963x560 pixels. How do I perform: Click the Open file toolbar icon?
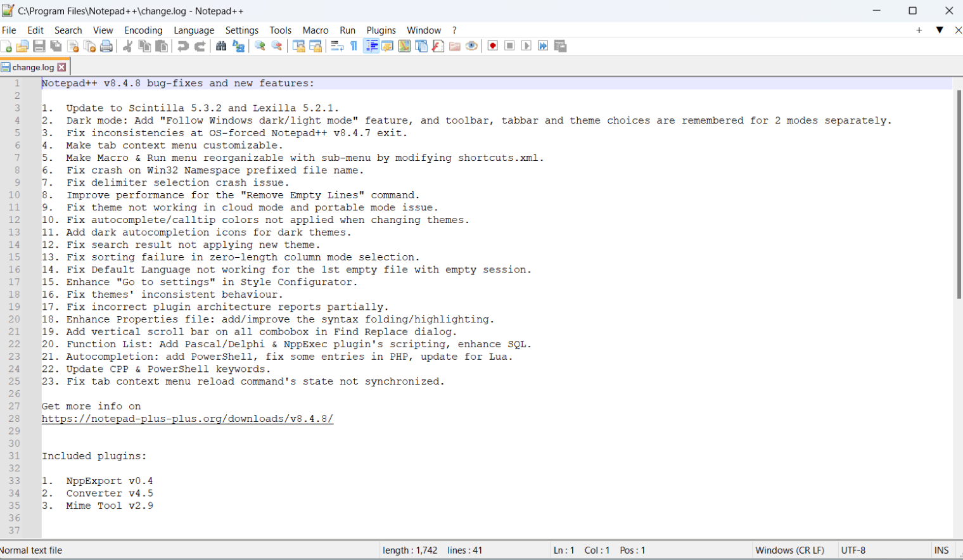pos(22,46)
